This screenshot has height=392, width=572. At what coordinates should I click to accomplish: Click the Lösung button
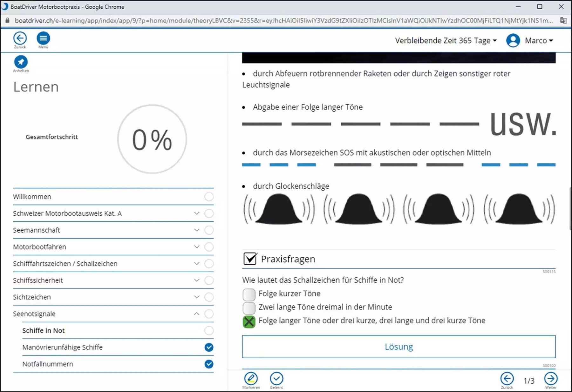(x=399, y=347)
